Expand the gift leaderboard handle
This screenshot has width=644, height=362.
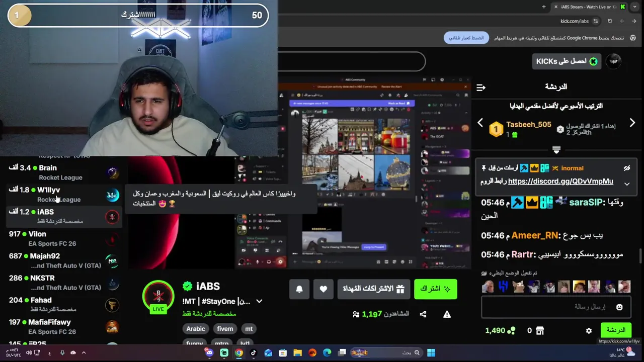[556, 150]
